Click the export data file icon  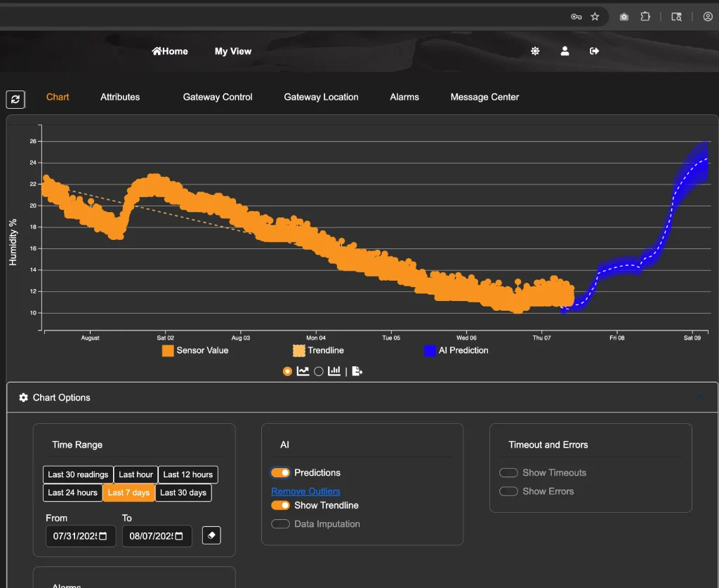(357, 371)
